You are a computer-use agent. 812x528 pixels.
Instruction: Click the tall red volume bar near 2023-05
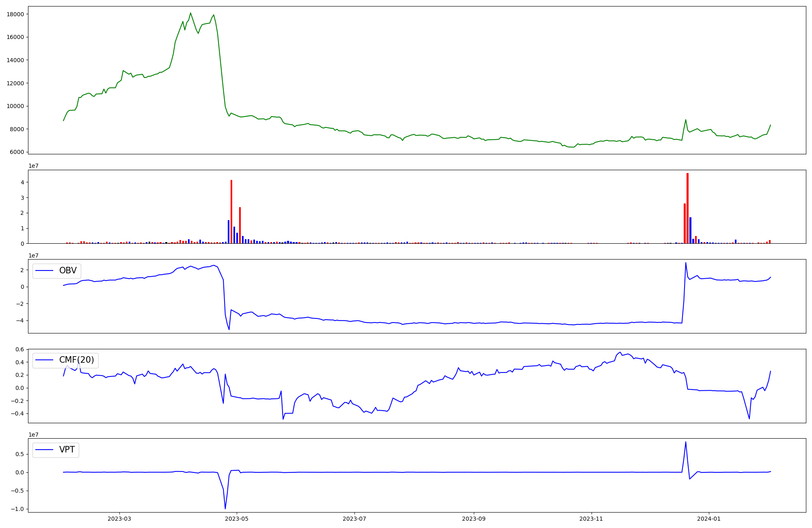point(231,211)
